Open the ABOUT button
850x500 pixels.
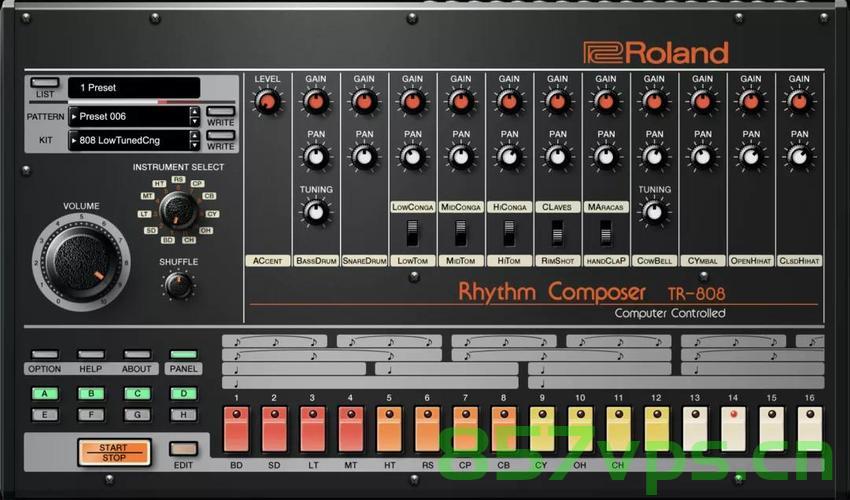(137, 355)
